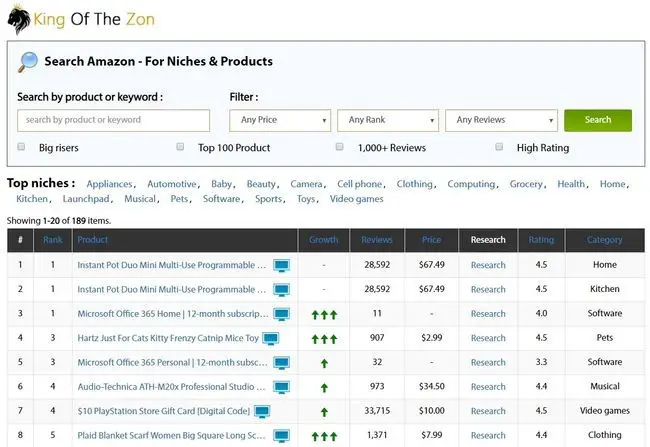Open the Launchpad niche link
The width and height of the screenshot is (650, 447).
[x=86, y=199]
